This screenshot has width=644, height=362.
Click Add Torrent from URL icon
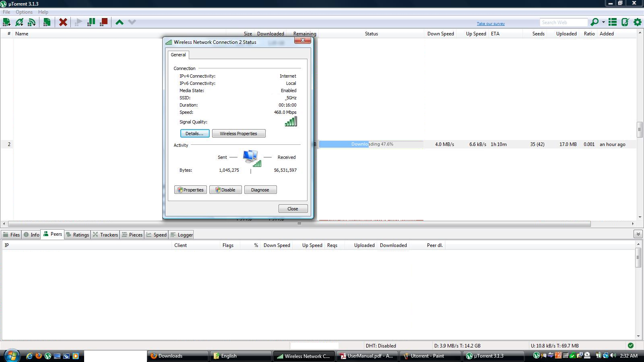(19, 23)
